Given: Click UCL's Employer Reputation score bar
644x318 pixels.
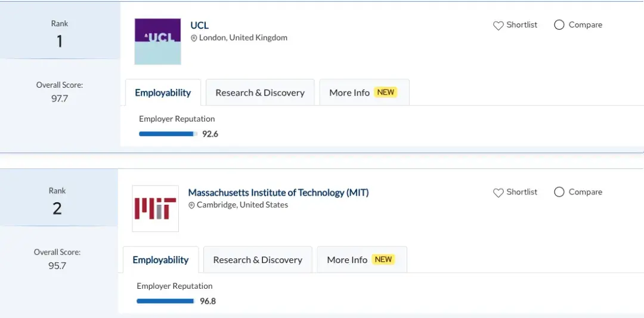Looking at the screenshot, I should [168, 134].
